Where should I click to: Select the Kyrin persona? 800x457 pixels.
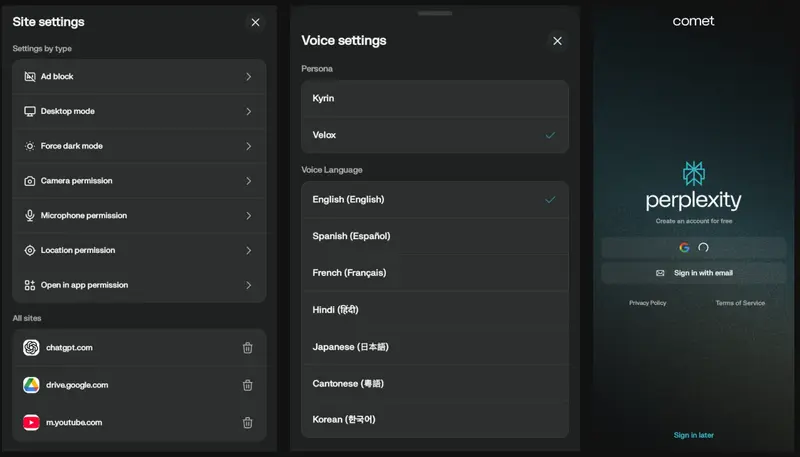point(435,99)
